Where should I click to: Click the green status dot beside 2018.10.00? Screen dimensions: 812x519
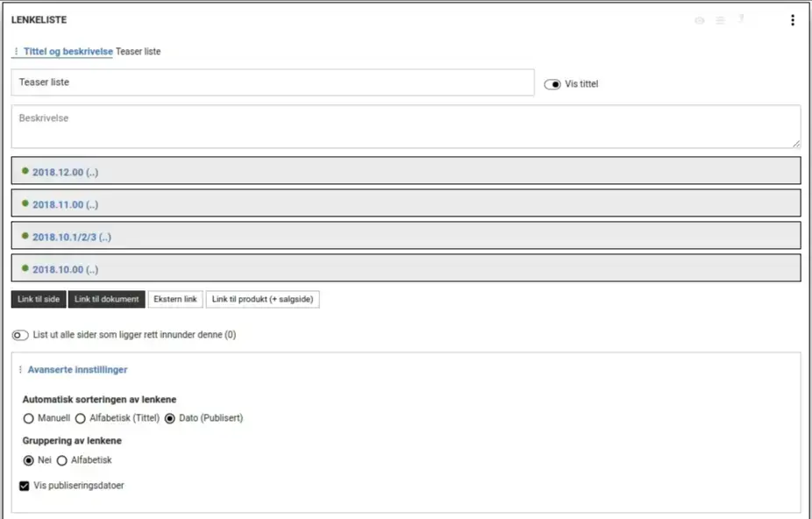pos(25,268)
